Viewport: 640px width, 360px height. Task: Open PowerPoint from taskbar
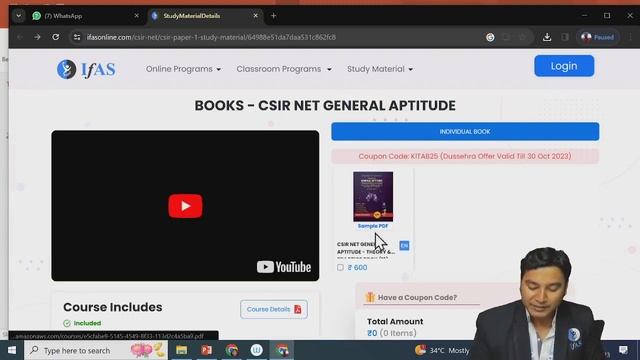pyautogui.click(x=207, y=350)
